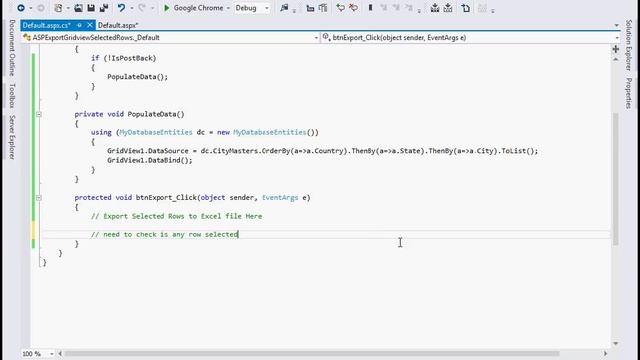Screen dimensions: 640x360
Task: Open the Debug configuration dropdown
Action: 267,8
